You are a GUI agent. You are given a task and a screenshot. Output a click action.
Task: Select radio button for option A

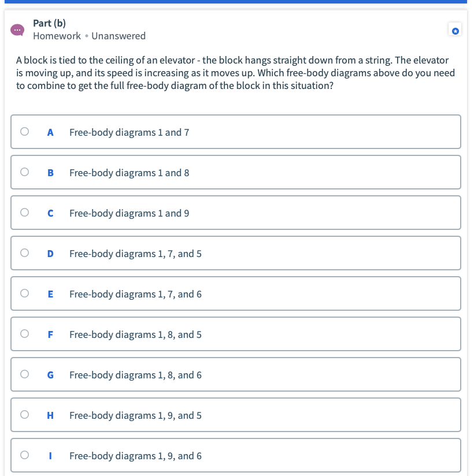[x=25, y=132]
